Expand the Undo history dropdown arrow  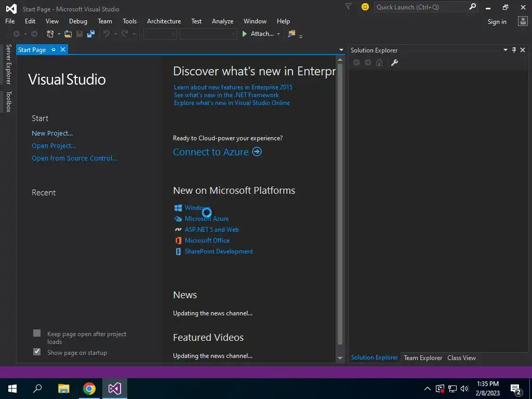pyautogui.click(x=115, y=34)
